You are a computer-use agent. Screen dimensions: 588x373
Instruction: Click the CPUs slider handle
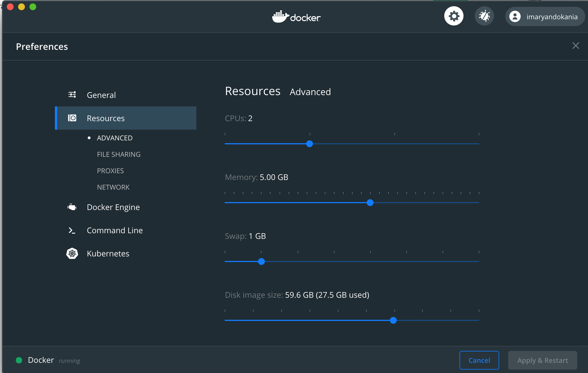[x=310, y=144]
